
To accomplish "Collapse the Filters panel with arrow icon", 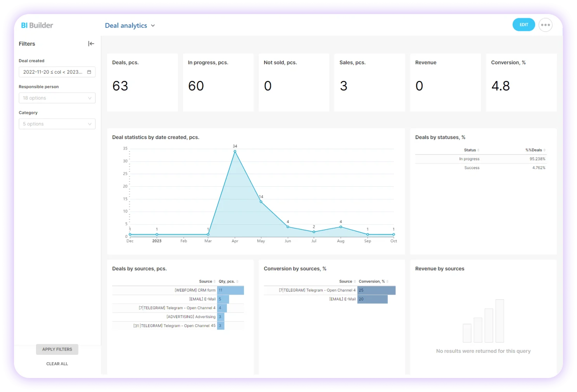I will [91, 44].
